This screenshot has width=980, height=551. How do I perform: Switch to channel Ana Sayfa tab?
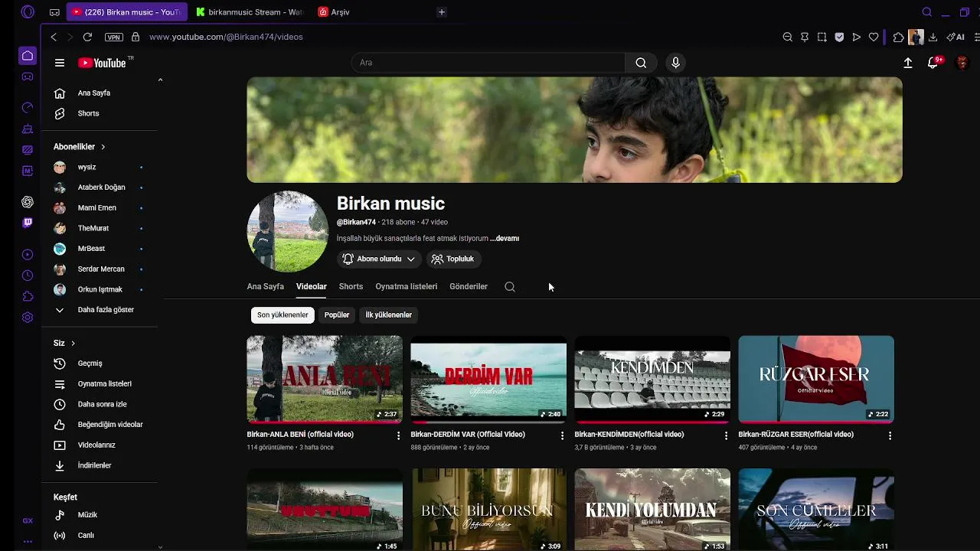click(x=265, y=286)
